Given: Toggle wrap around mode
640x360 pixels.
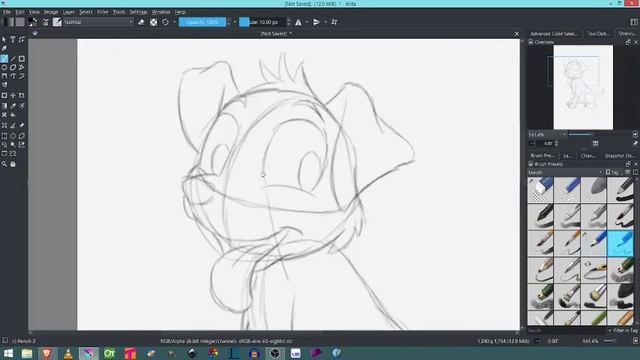Looking at the screenshot, I should pyautogui.click(x=334, y=22).
